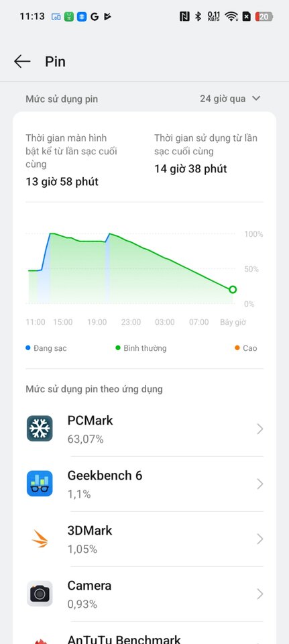The width and height of the screenshot is (289, 644).
Task: Tap the back arrow next to Pin
Action: (x=22, y=62)
